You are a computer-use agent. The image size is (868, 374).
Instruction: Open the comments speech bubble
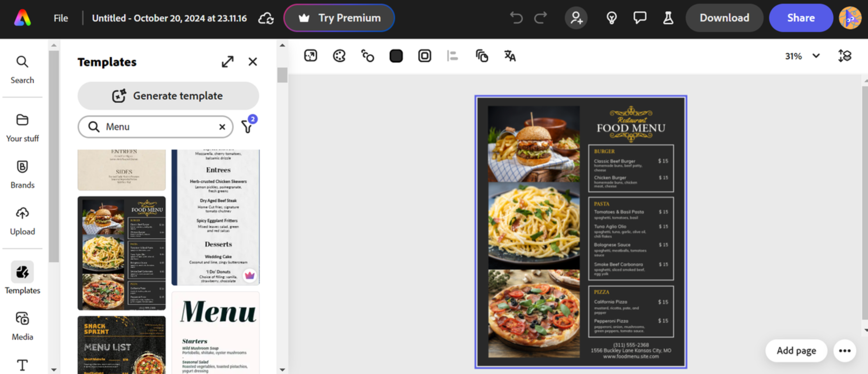(x=640, y=18)
